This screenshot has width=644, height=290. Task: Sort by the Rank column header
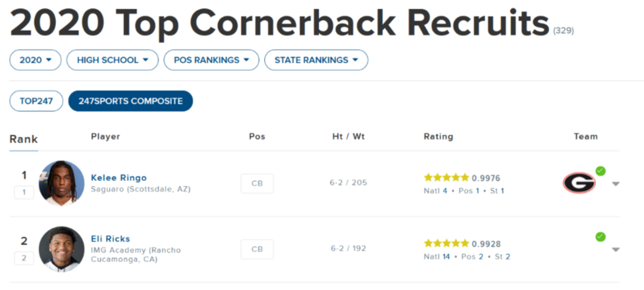click(x=24, y=139)
